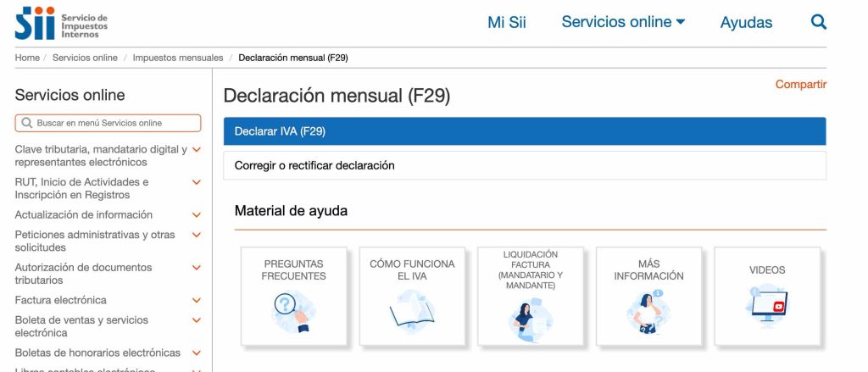Open LIQUIDACIÓN FACTURA card title
868x372 pixels.
(531, 270)
